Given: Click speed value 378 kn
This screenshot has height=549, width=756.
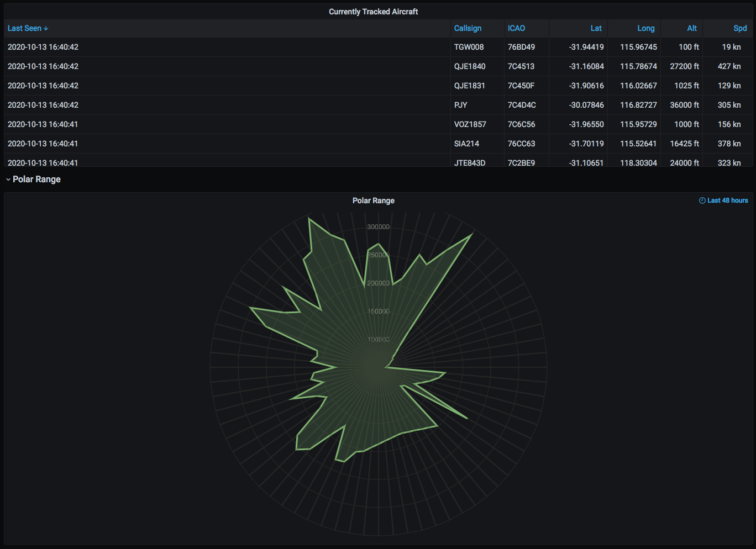Looking at the screenshot, I should pos(729,144).
